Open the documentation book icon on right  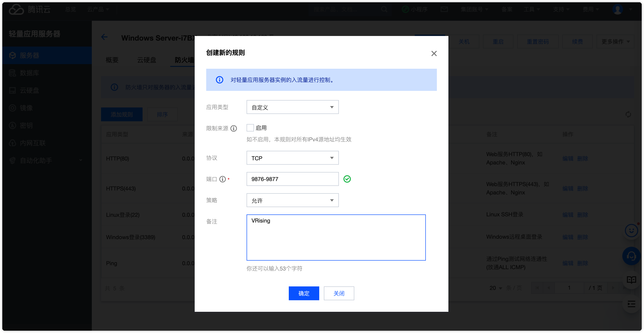pos(631,279)
